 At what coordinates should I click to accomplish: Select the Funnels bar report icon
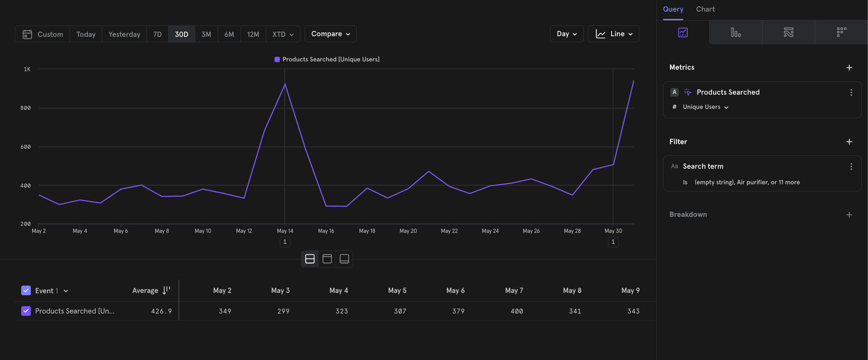tap(735, 33)
